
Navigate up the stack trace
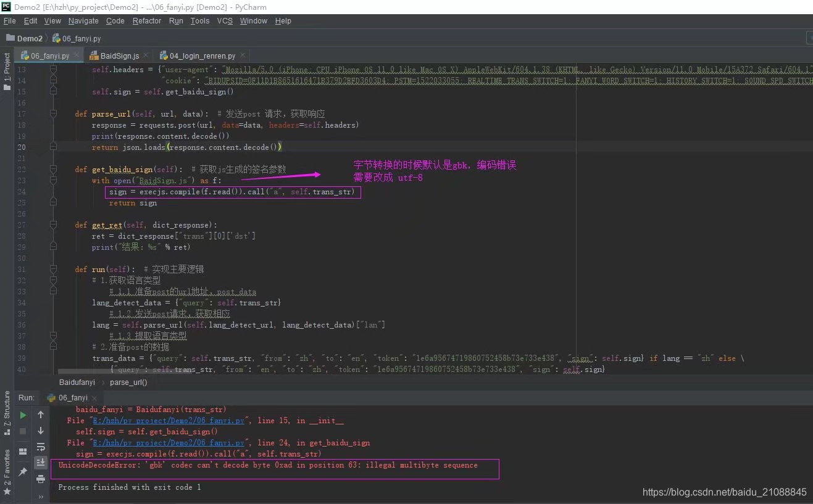click(x=41, y=415)
